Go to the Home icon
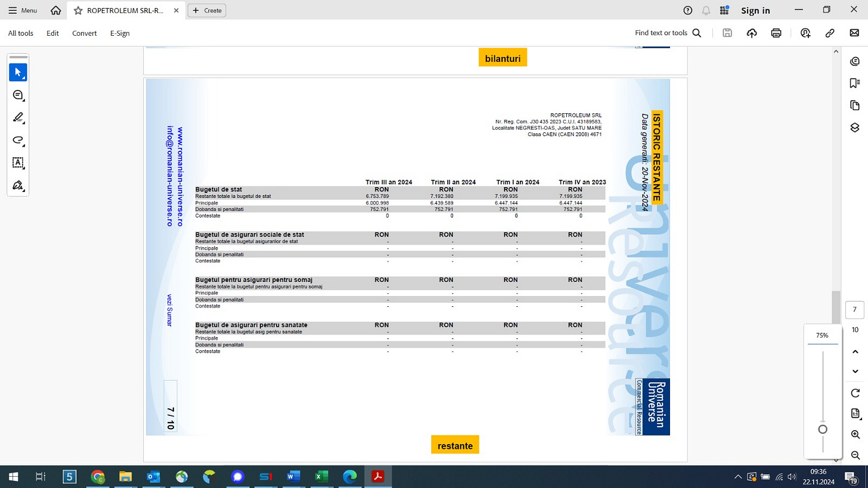Image resolution: width=868 pixels, height=488 pixels. tap(55, 10)
